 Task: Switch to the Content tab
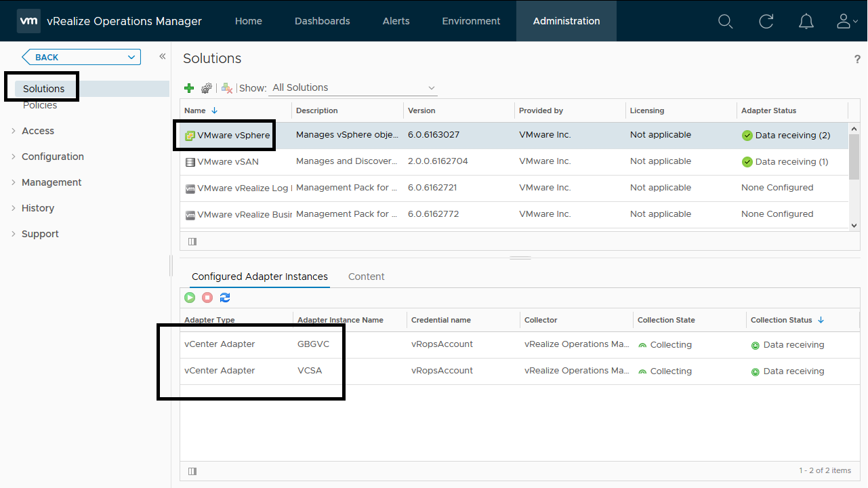(366, 277)
